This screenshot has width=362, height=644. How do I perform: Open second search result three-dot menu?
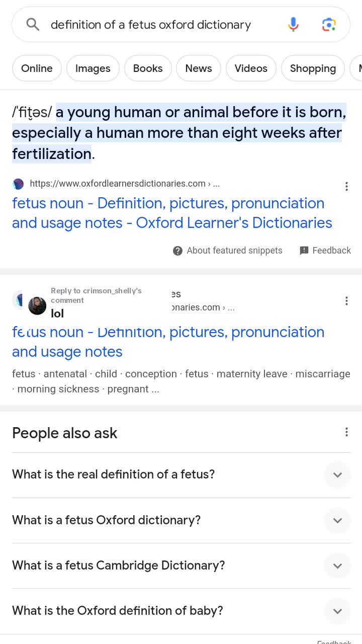[x=346, y=301]
